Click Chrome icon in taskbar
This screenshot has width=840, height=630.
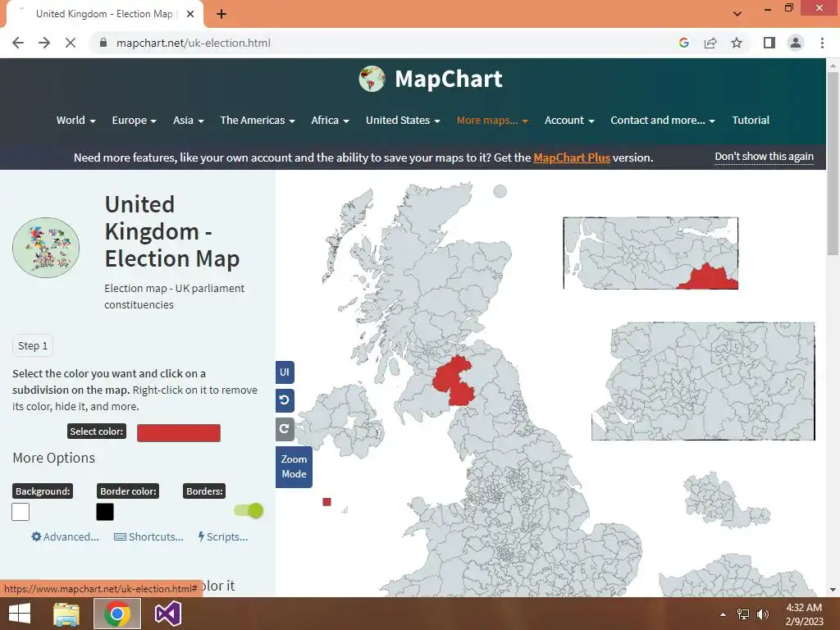click(117, 614)
